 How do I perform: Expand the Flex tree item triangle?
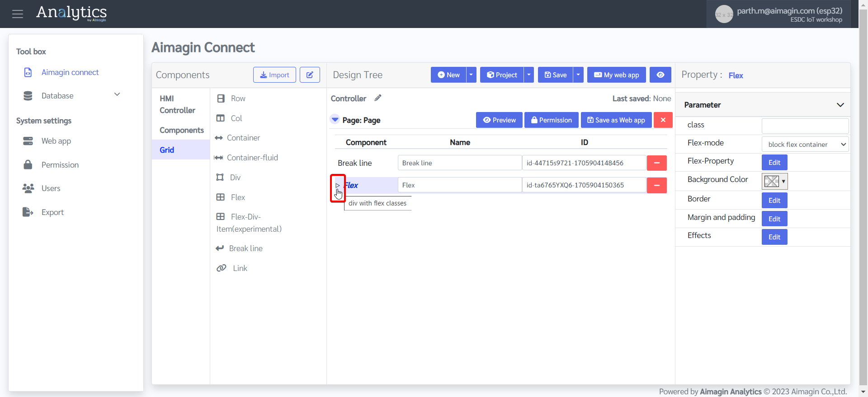coord(337,185)
